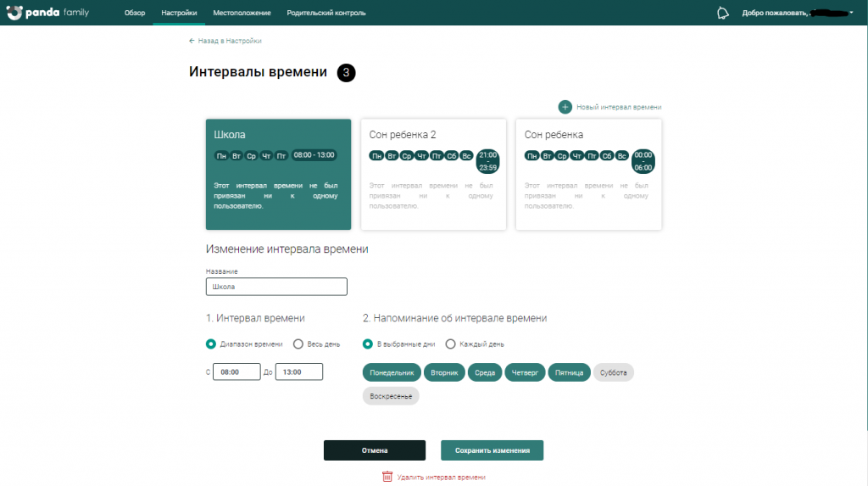Viewport: 868px width, 486px height.
Task: Click the plus icon for new interval
Action: pyautogui.click(x=565, y=107)
